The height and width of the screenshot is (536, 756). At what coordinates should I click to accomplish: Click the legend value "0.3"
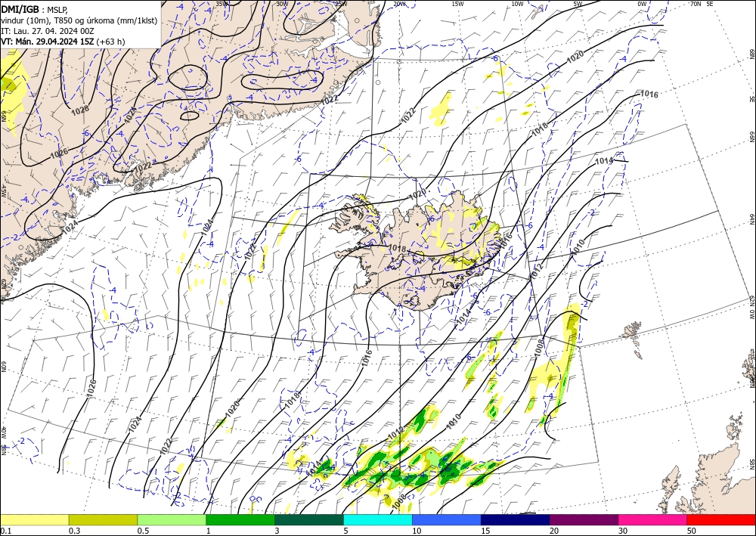point(74,531)
